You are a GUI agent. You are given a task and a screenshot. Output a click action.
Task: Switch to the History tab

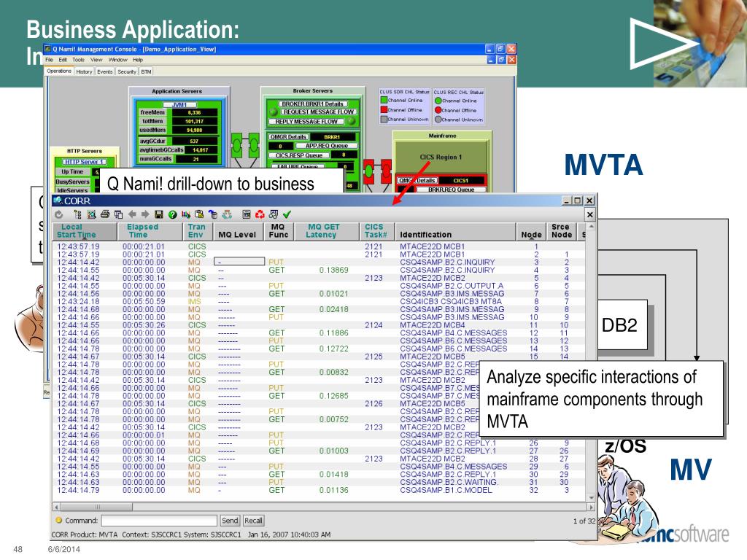84,71
